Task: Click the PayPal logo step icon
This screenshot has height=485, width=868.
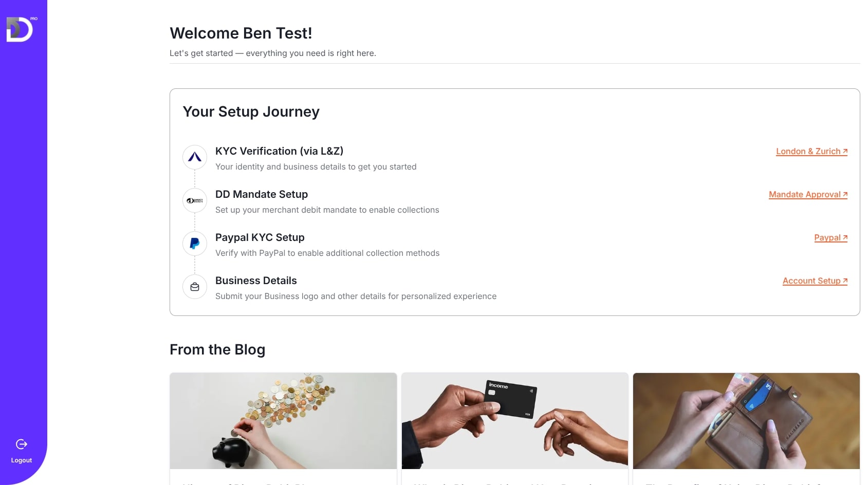Action: [x=195, y=244]
